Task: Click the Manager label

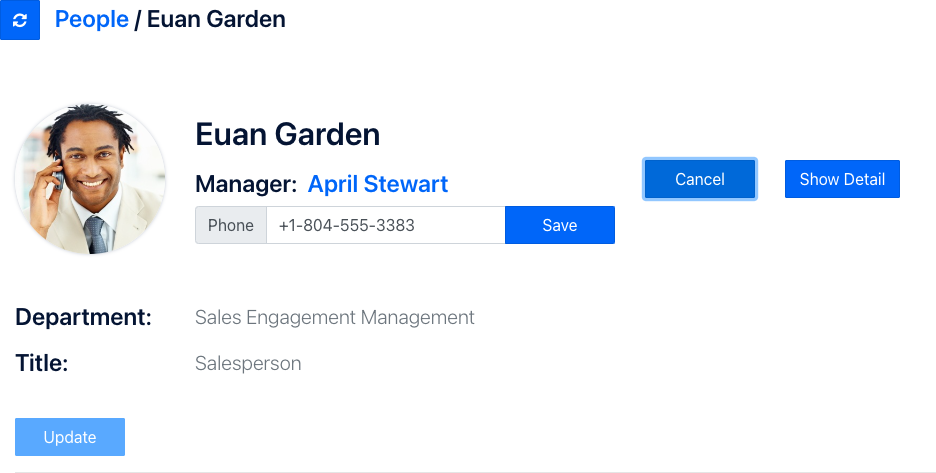Action: point(246,184)
